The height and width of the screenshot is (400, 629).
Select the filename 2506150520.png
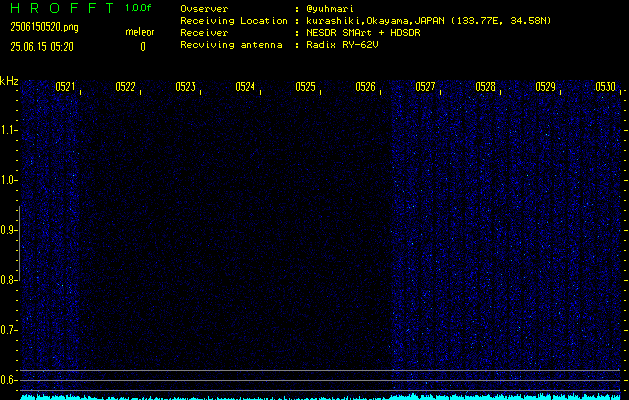tap(44, 27)
